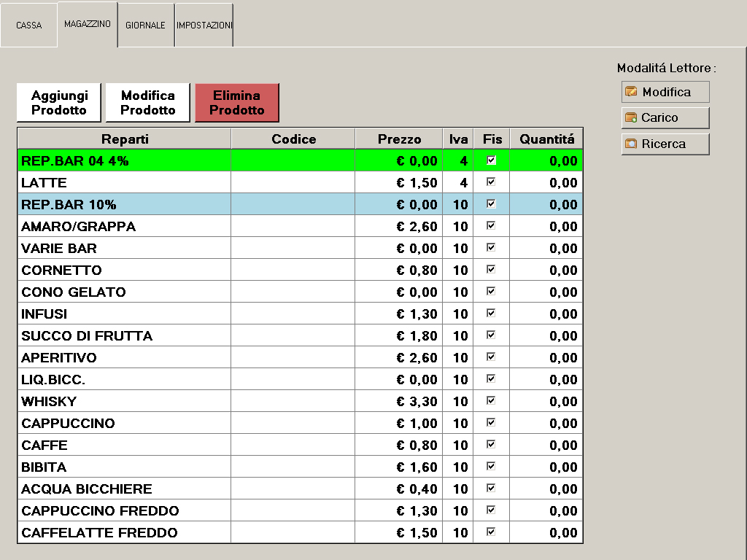Switch to the GIORNALE tab
Image resolution: width=747 pixels, height=560 pixels.
coord(145,26)
